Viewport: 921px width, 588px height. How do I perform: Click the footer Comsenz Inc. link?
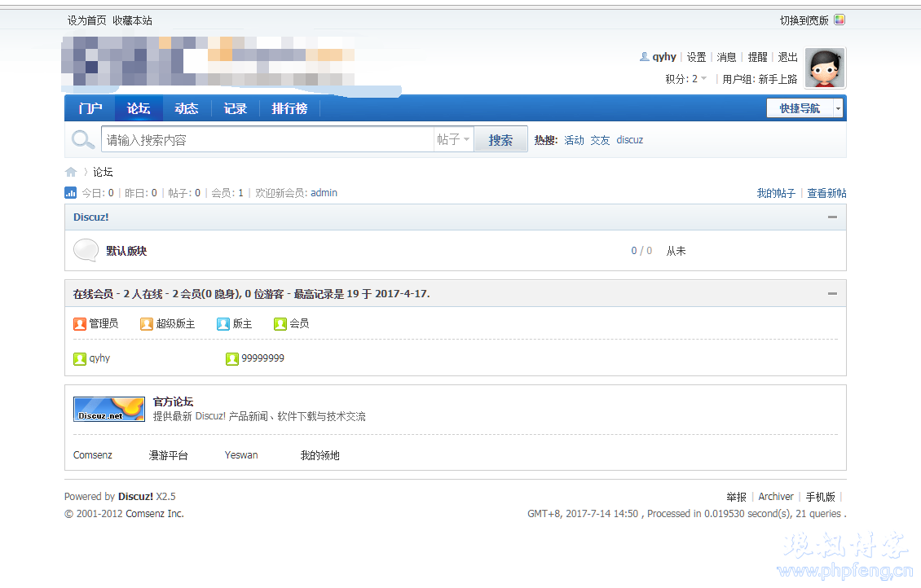(x=155, y=513)
